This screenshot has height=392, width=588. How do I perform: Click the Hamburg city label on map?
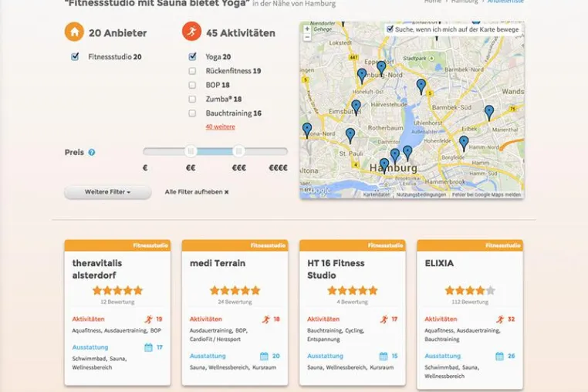[394, 167]
